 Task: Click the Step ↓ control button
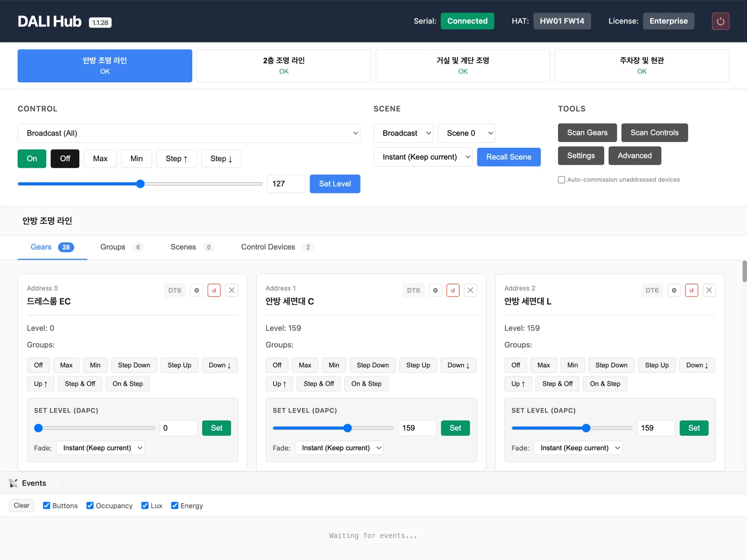(x=221, y=158)
